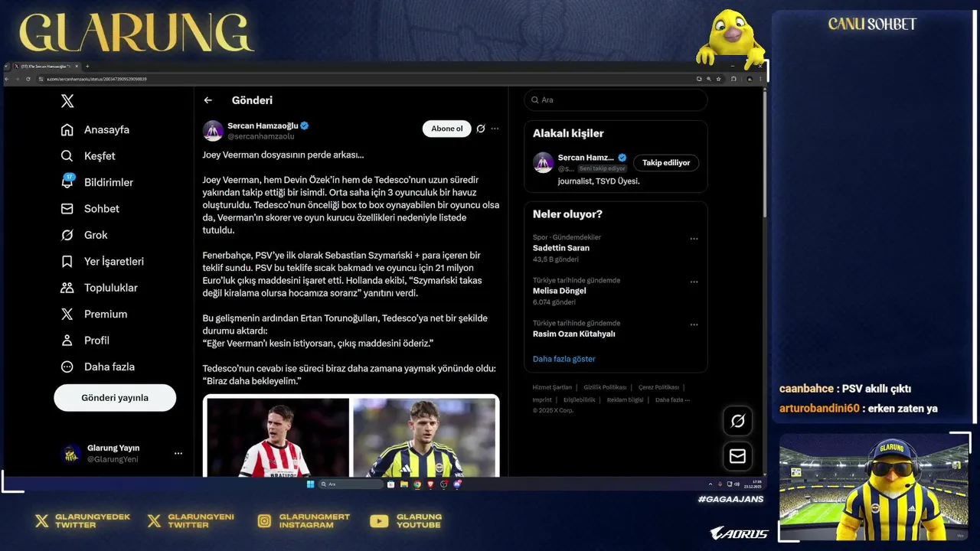980x551 pixels.
Task: Click the Ara search field on X
Action: point(616,100)
